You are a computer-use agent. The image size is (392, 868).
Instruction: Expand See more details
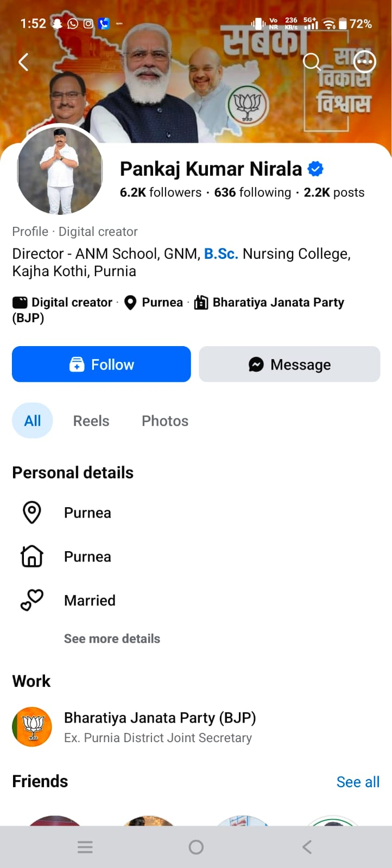pos(112,639)
